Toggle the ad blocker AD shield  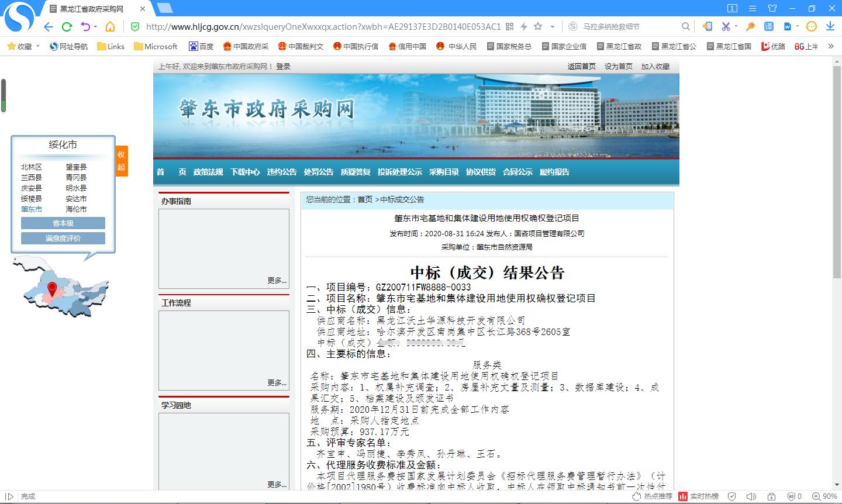click(792, 496)
